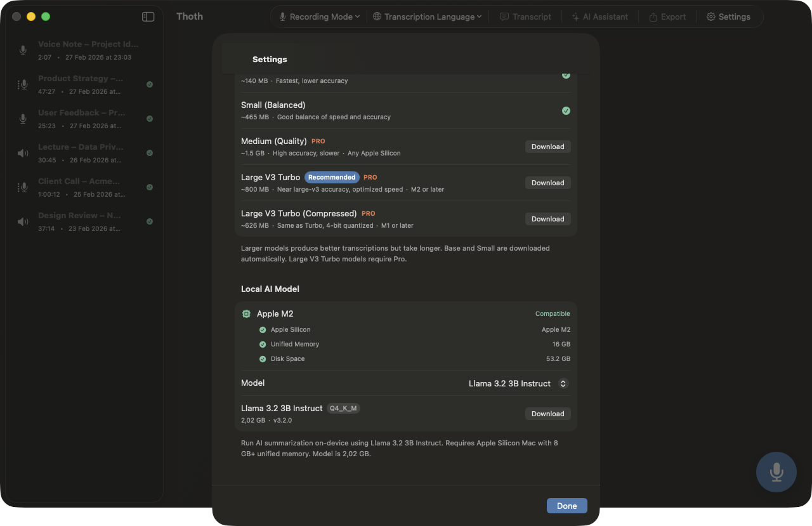The image size is (812, 526).
Task: Click the Apple M2 chip icon
Action: pos(246,313)
